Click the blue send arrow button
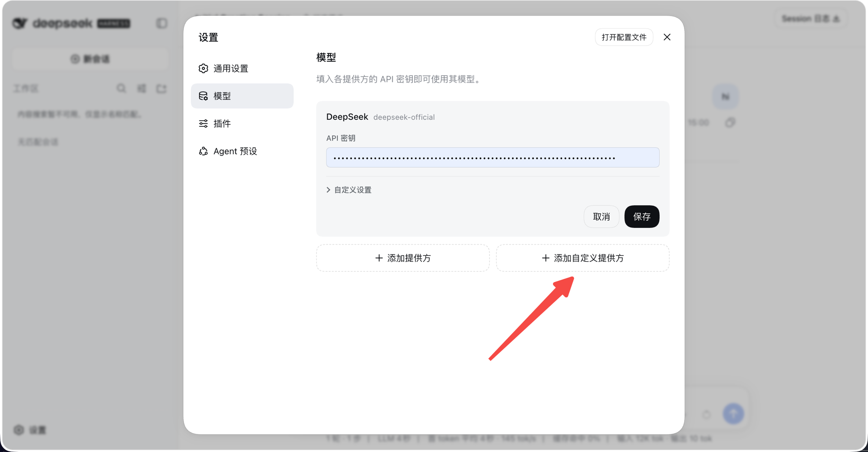 (733, 413)
